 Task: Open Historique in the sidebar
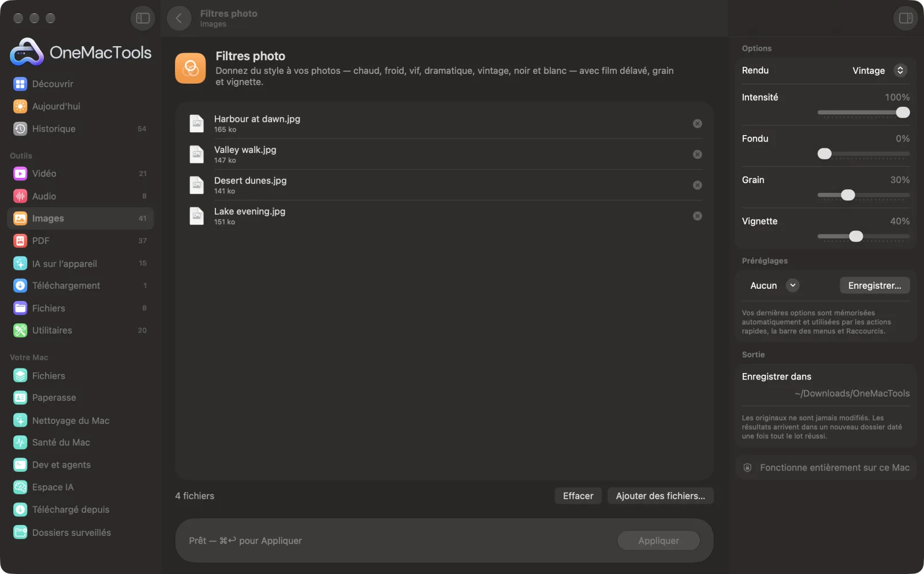(x=80, y=129)
